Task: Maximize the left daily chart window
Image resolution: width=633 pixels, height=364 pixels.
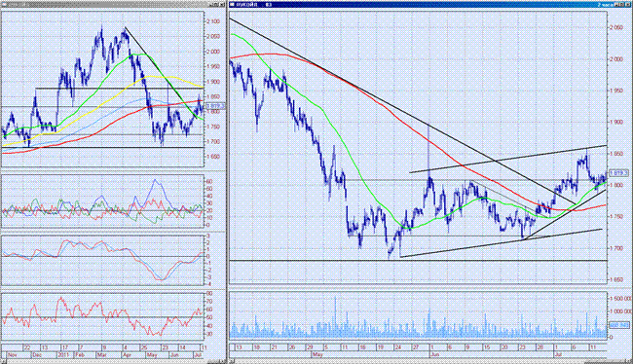Action: [x=216, y=5]
